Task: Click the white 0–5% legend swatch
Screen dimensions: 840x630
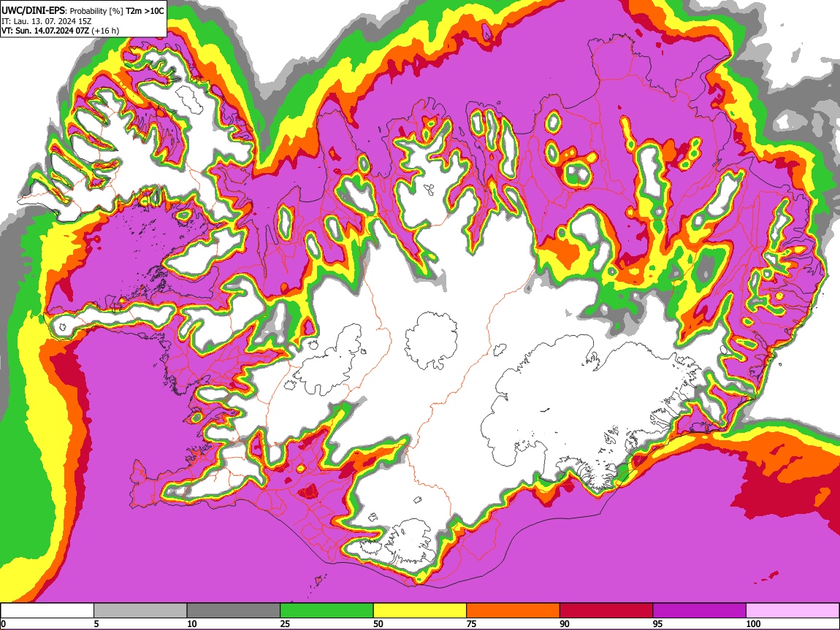Action: pyautogui.click(x=47, y=611)
